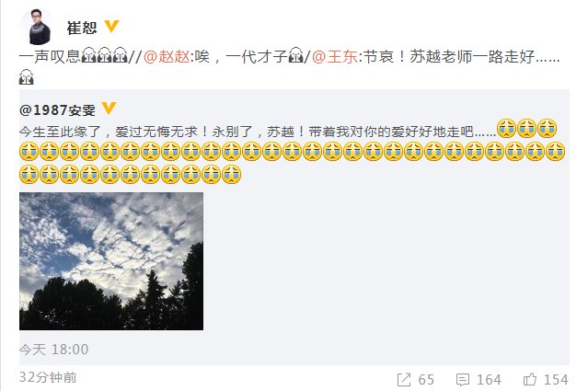Click the thumbs-up like icon
588x391 pixels.
coord(530,379)
